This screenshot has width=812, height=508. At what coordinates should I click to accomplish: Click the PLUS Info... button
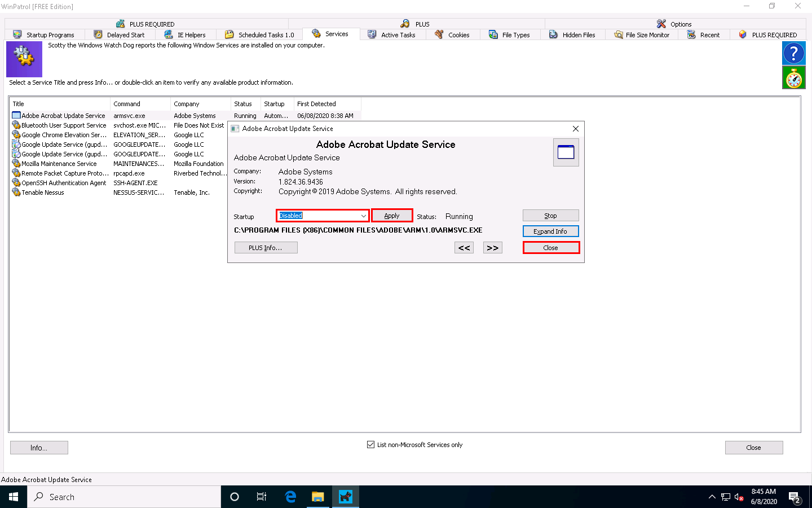pos(266,248)
